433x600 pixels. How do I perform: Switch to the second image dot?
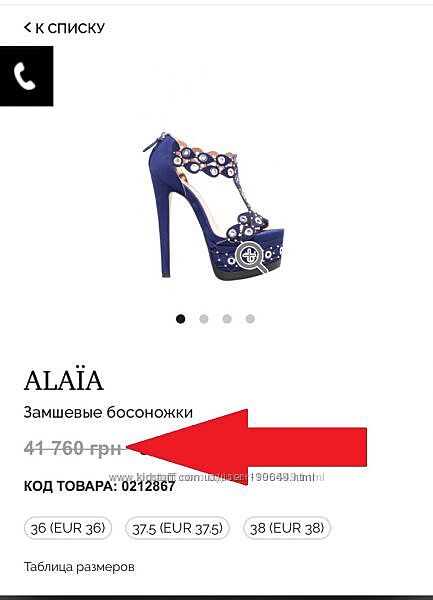(x=204, y=319)
